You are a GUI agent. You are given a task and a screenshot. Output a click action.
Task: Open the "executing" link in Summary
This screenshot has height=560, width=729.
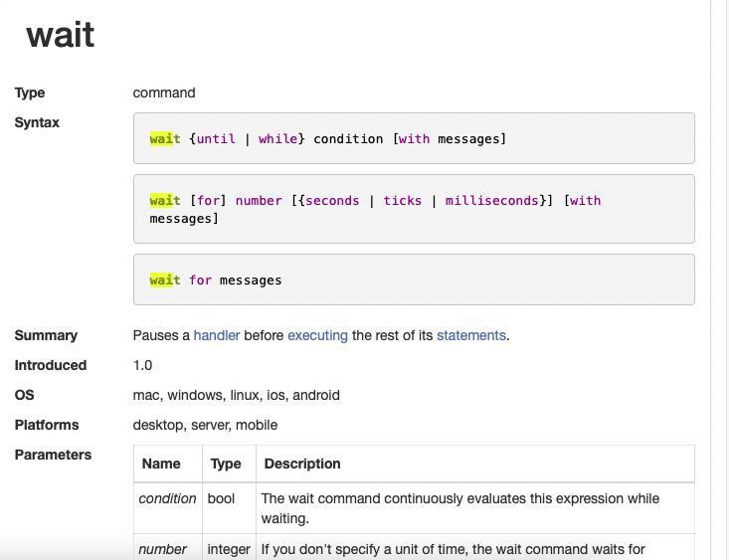point(317,335)
